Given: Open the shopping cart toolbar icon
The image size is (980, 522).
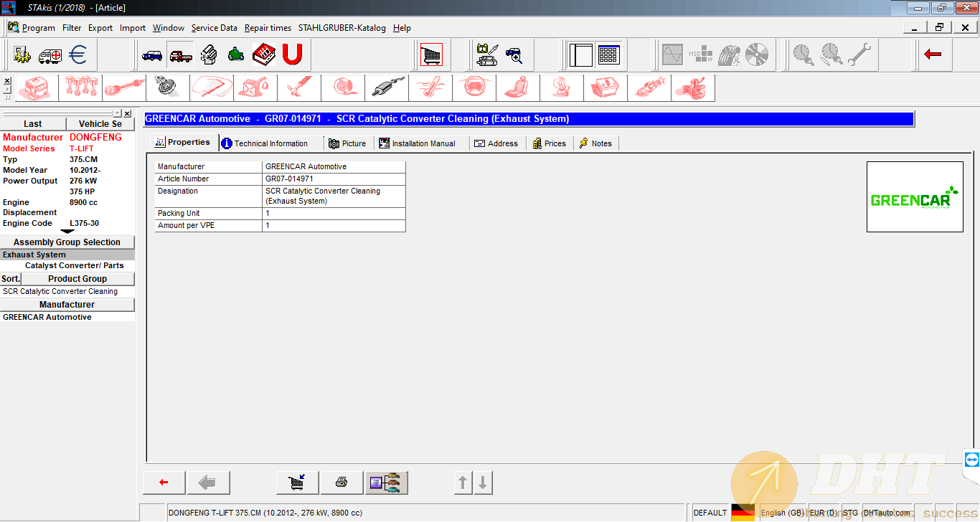Looking at the screenshot, I should click(x=431, y=54).
